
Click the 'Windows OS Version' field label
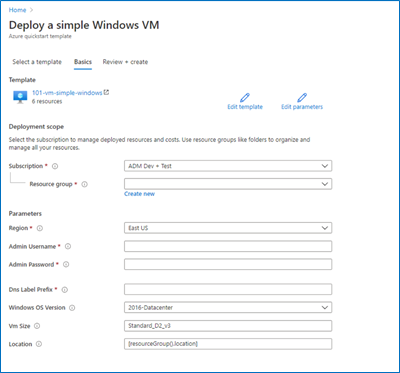pos(37,308)
